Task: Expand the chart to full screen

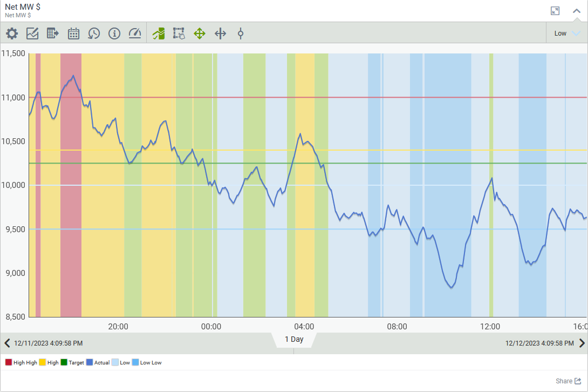Action: pyautogui.click(x=555, y=11)
